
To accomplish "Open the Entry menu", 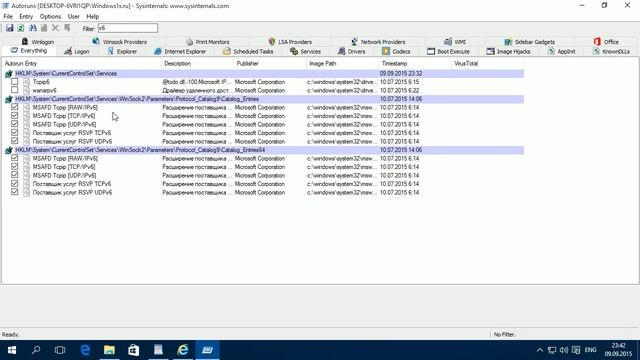I will 26,16.
